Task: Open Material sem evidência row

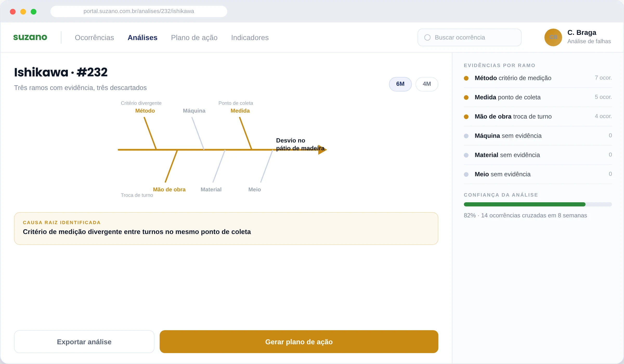Action: coord(538,155)
